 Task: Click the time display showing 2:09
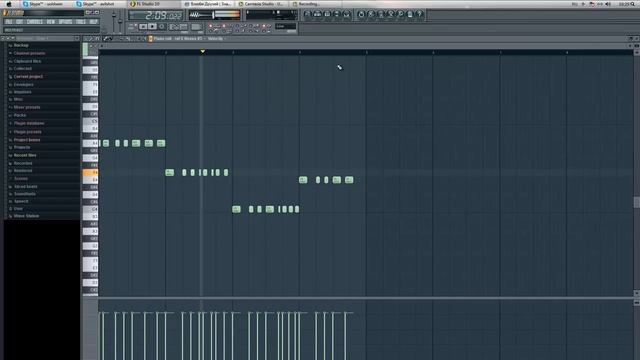[x=156, y=16]
